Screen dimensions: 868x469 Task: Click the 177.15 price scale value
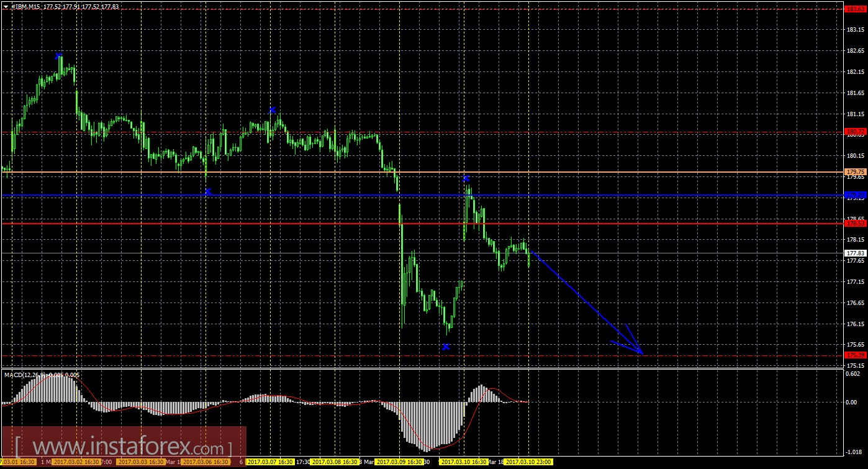(855, 282)
